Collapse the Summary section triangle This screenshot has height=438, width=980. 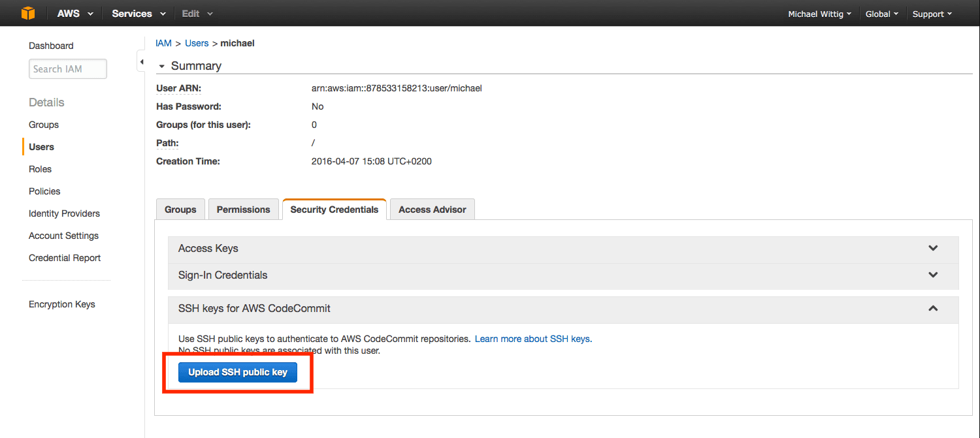point(161,67)
